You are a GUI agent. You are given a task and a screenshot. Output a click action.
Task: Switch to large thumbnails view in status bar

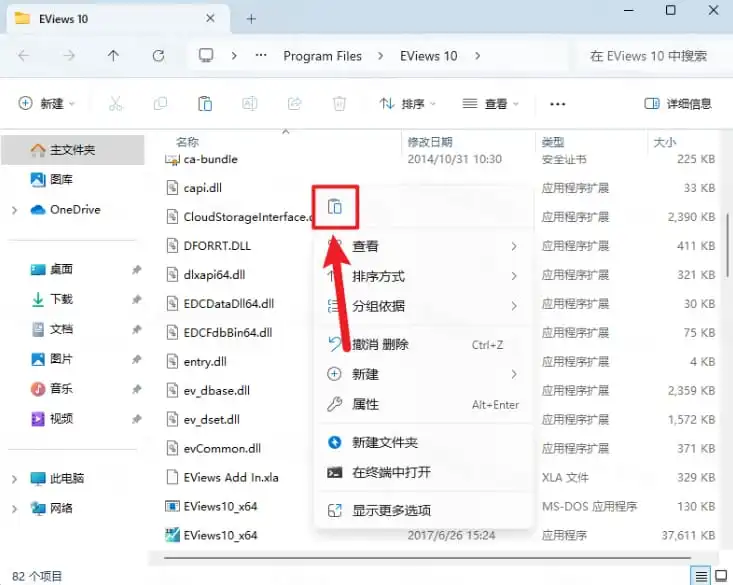tap(721, 576)
